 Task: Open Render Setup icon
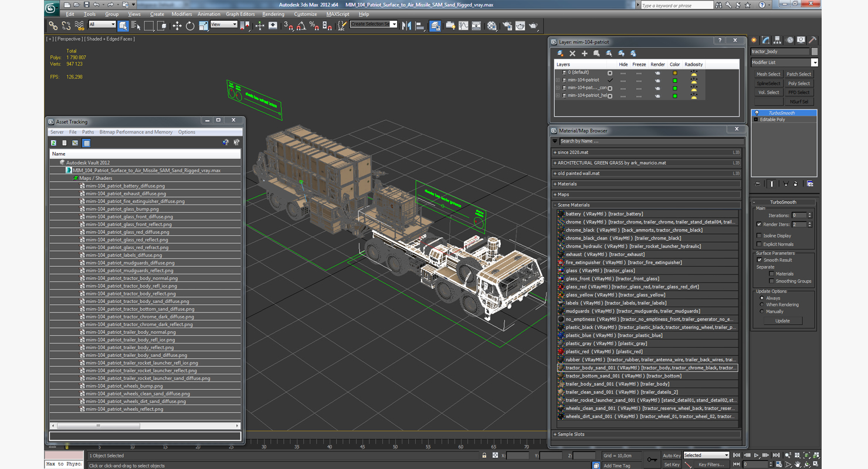[507, 26]
